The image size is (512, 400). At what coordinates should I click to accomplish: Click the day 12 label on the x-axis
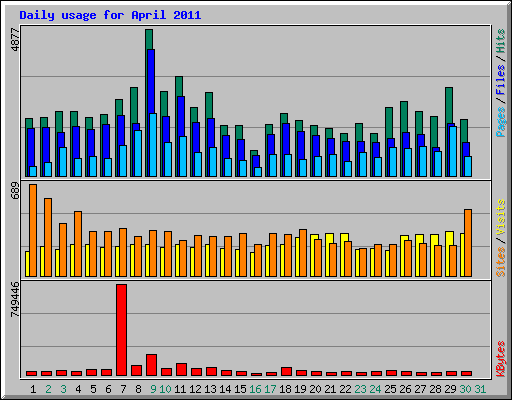pos(195,389)
